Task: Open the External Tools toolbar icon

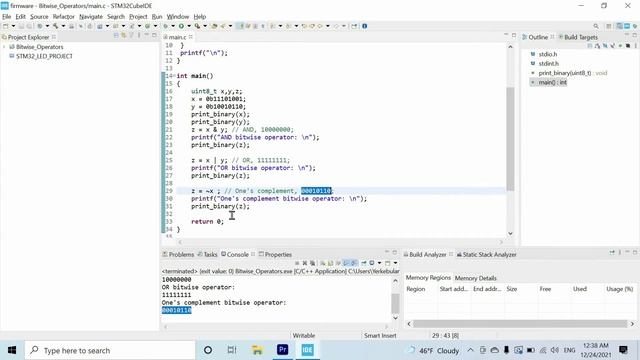Action: pos(197,26)
